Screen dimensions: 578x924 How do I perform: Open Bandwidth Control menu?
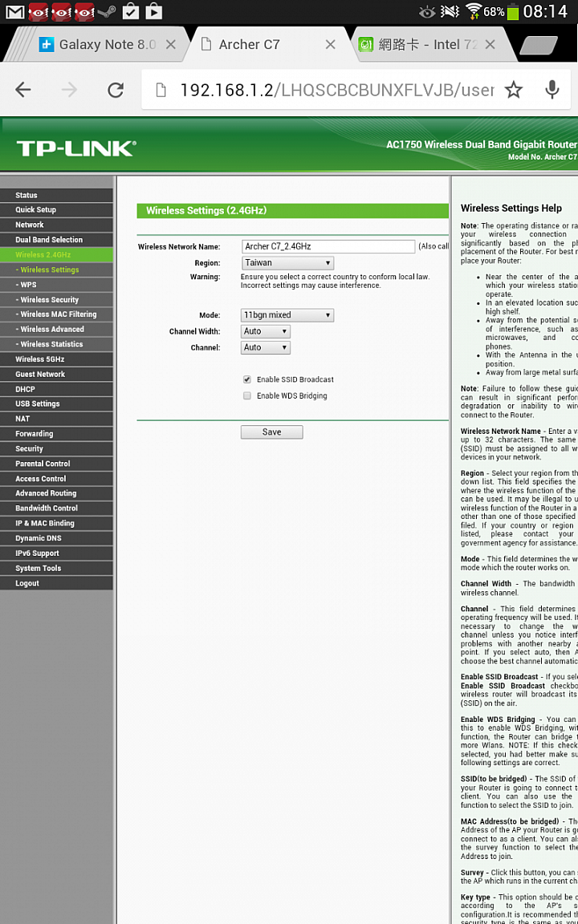(x=56, y=508)
